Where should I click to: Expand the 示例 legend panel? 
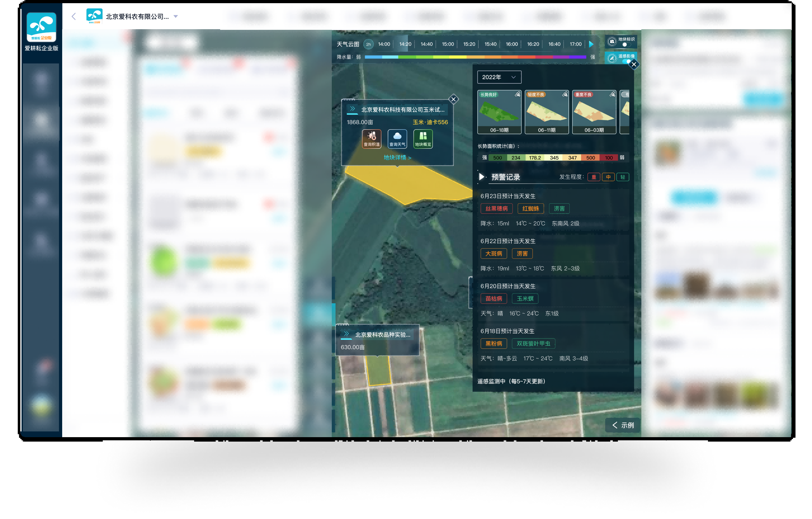[x=623, y=425]
